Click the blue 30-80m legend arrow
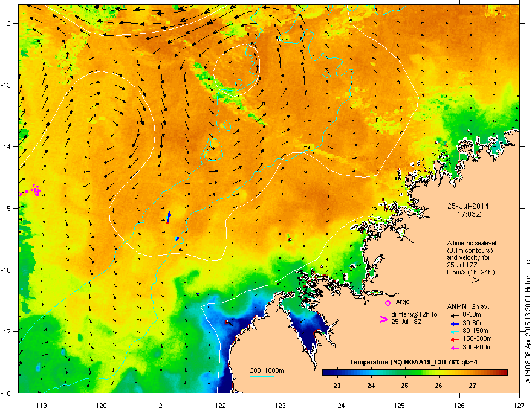532x411 pixels. [455, 323]
